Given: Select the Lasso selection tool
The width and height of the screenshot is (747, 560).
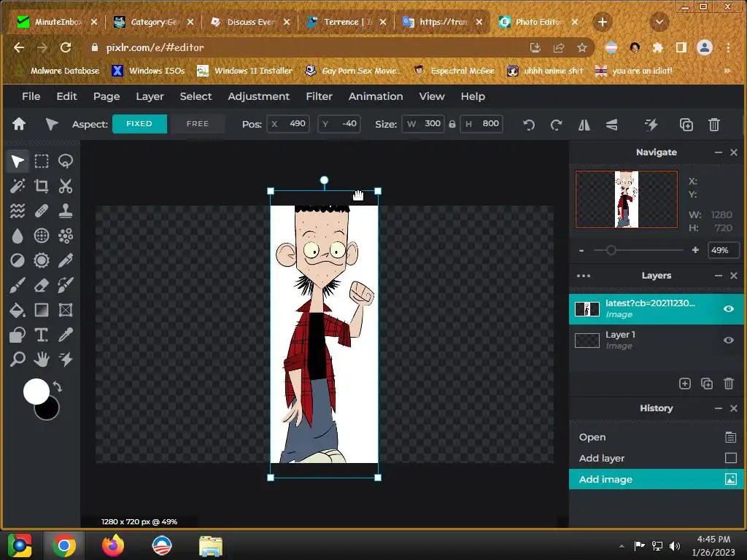Looking at the screenshot, I should pyautogui.click(x=65, y=161).
